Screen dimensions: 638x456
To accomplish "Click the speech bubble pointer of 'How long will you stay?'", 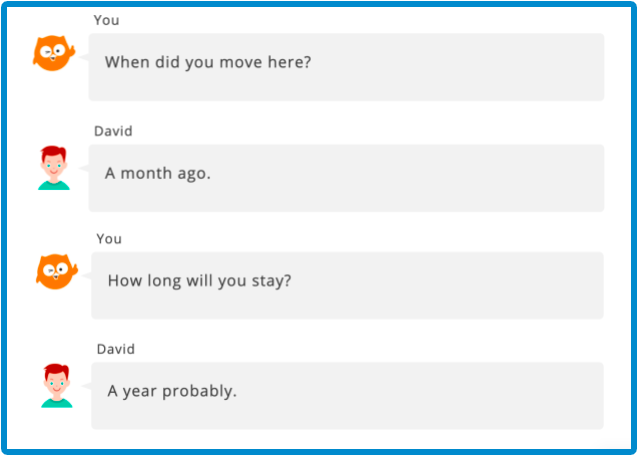I will (x=87, y=276).
